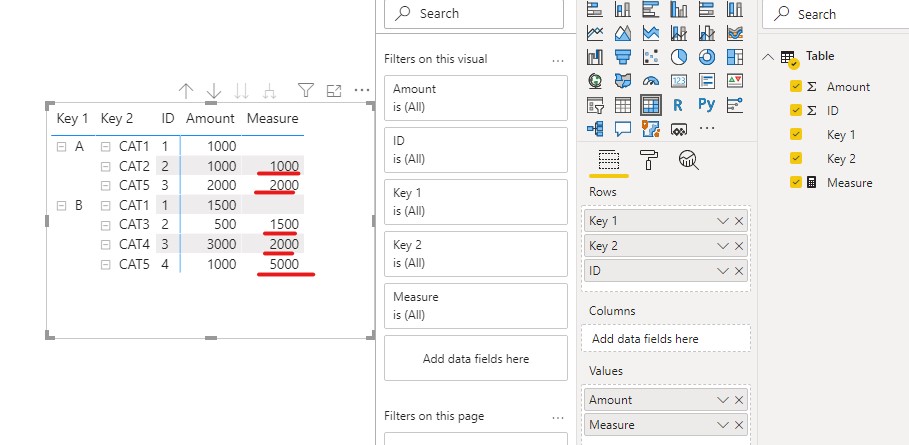Select the ArcGIS Maps visualization icon

[x=651, y=129]
